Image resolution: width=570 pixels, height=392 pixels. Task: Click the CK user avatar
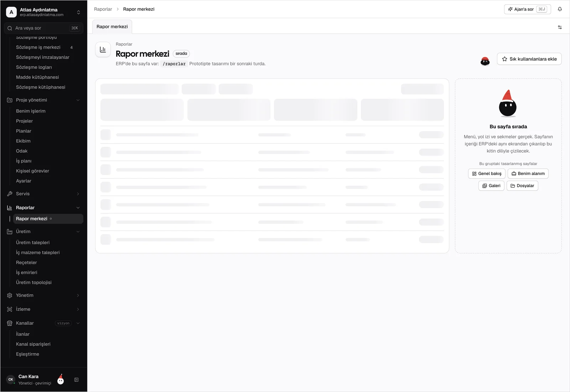tap(11, 380)
